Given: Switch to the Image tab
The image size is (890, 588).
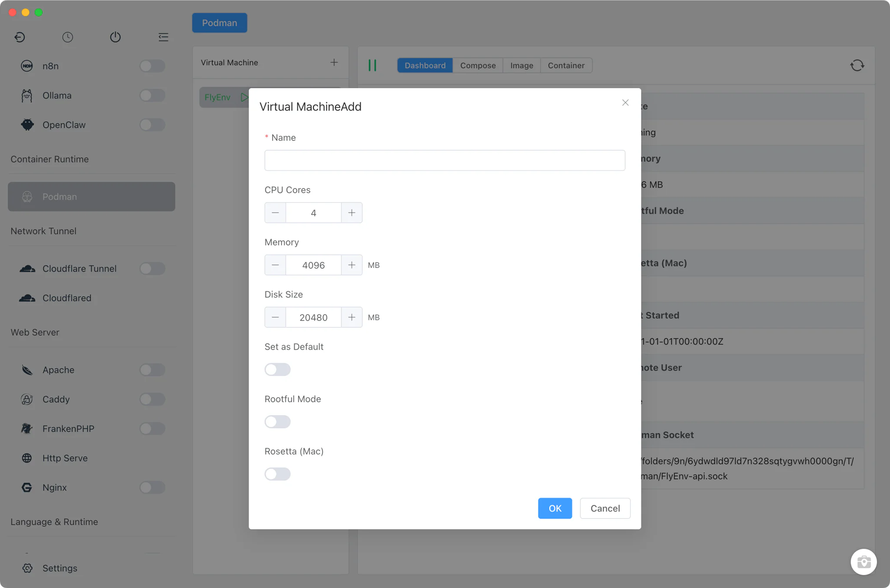Looking at the screenshot, I should [521, 66].
